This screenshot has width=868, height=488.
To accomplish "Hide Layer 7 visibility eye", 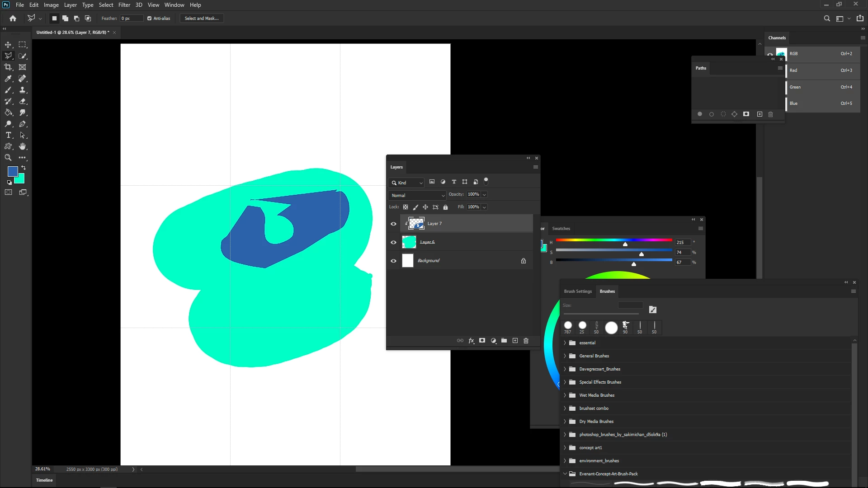I will click(393, 224).
